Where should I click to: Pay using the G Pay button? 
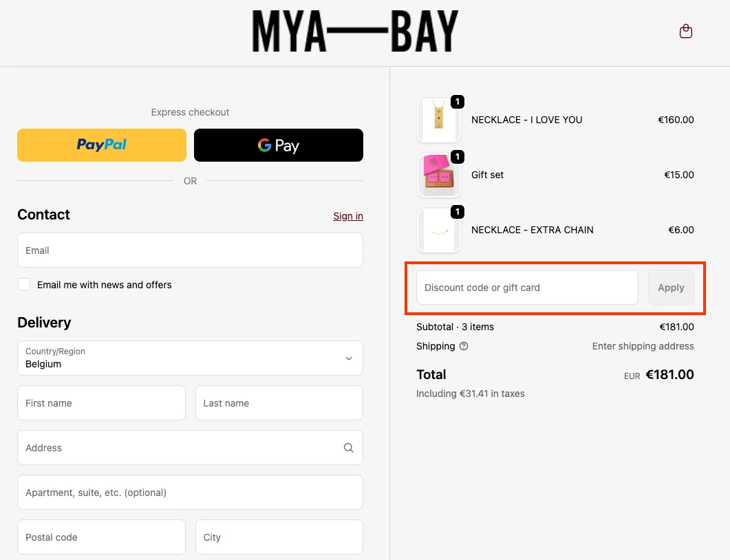pyautogui.click(x=279, y=145)
